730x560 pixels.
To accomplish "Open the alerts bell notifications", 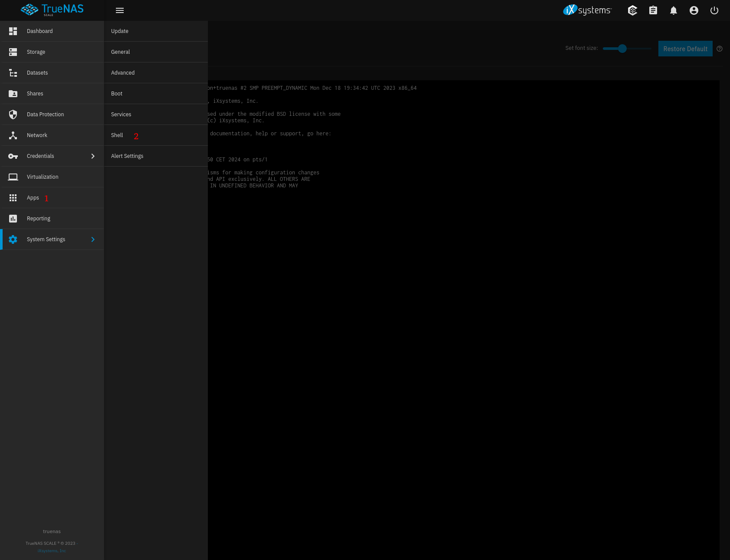I will 673,10.
